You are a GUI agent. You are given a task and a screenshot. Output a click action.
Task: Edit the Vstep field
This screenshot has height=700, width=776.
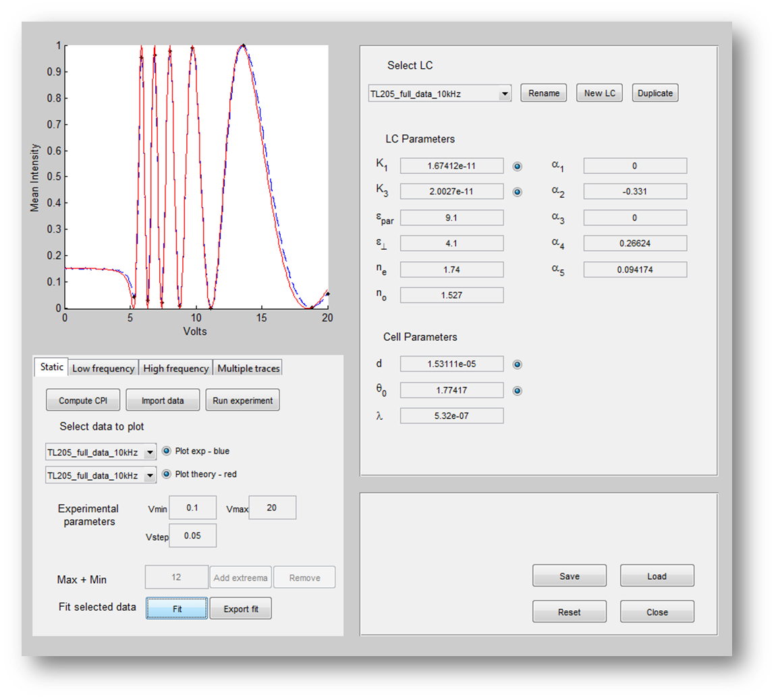192,536
